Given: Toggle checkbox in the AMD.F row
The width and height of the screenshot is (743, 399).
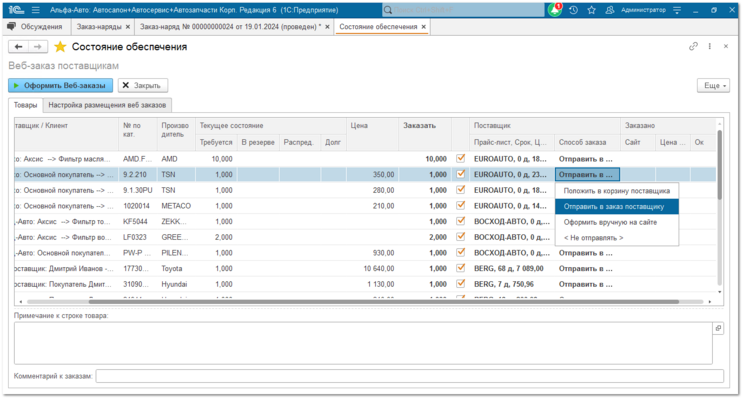Looking at the screenshot, I should pos(460,158).
